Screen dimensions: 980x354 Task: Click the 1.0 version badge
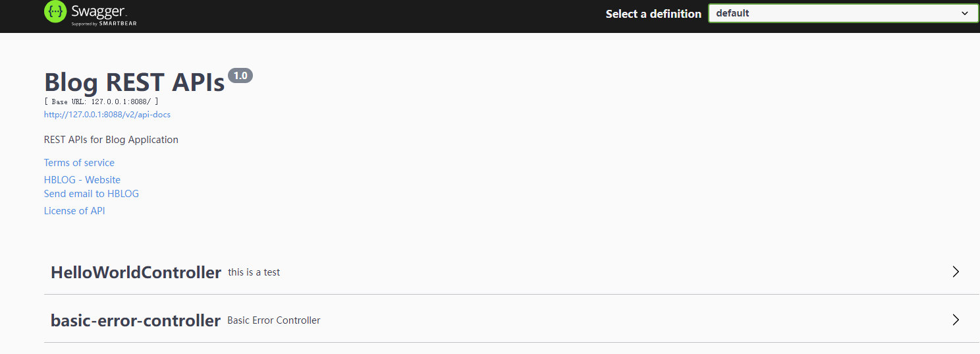click(x=240, y=76)
